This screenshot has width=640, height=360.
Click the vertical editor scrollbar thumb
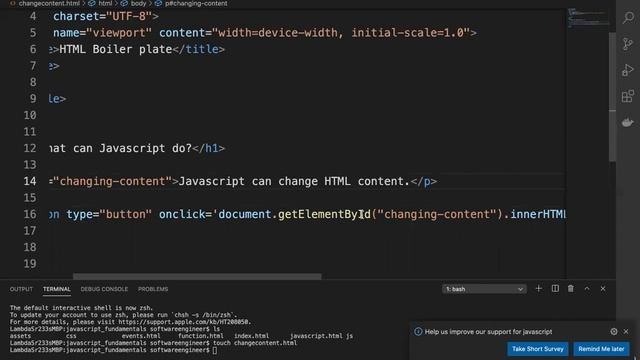pyautogui.click(x=612, y=96)
